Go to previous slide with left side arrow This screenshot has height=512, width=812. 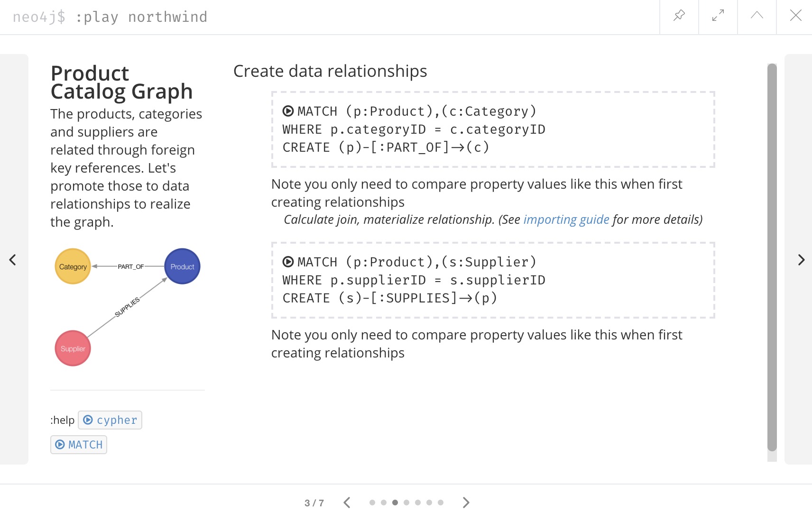click(13, 260)
